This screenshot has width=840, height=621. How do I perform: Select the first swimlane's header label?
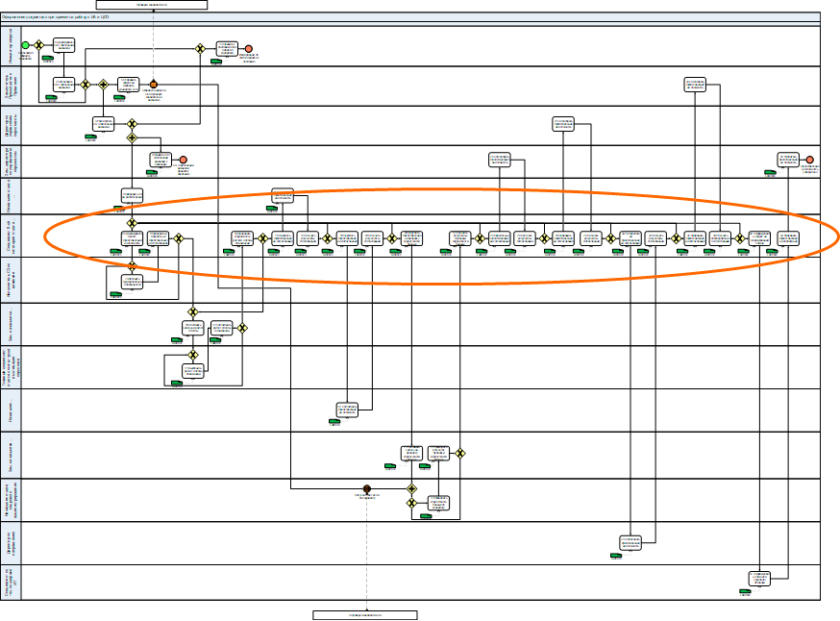[11, 45]
